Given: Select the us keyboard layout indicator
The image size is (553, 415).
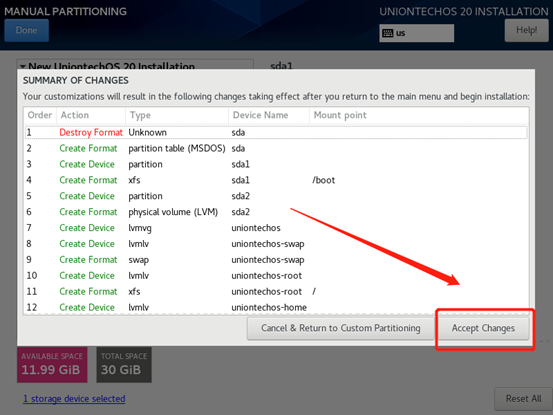Looking at the screenshot, I should pos(417,33).
